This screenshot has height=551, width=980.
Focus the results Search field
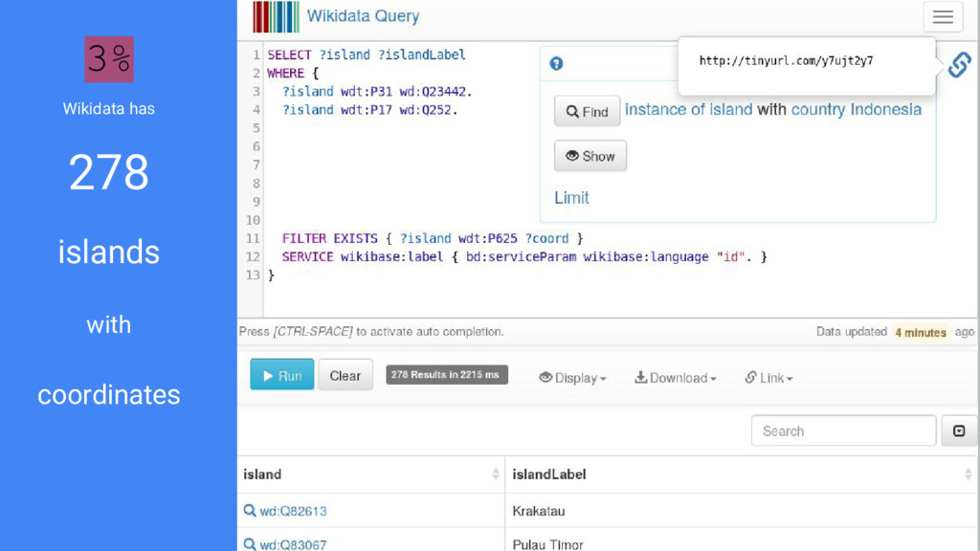pos(843,430)
